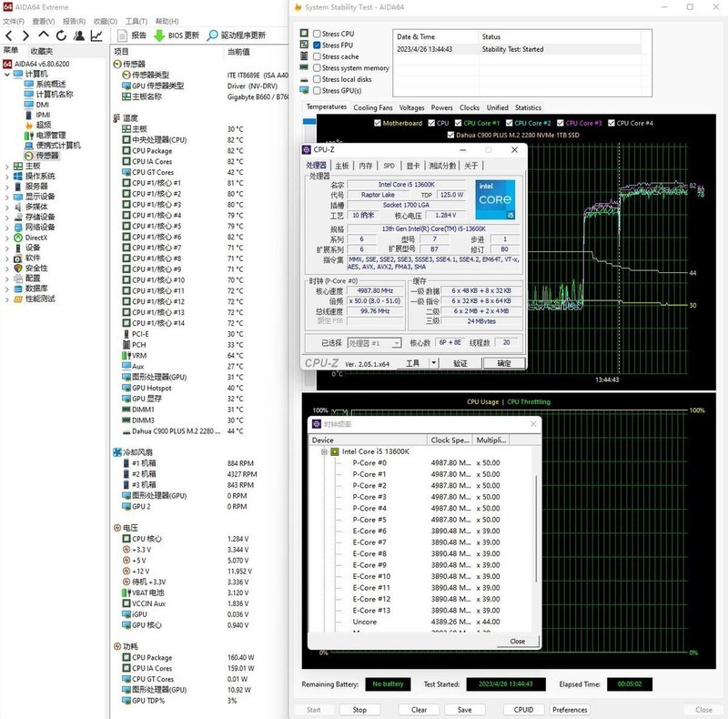Click the 报告 document icon
This screenshot has height=719, width=728.
click(x=122, y=35)
